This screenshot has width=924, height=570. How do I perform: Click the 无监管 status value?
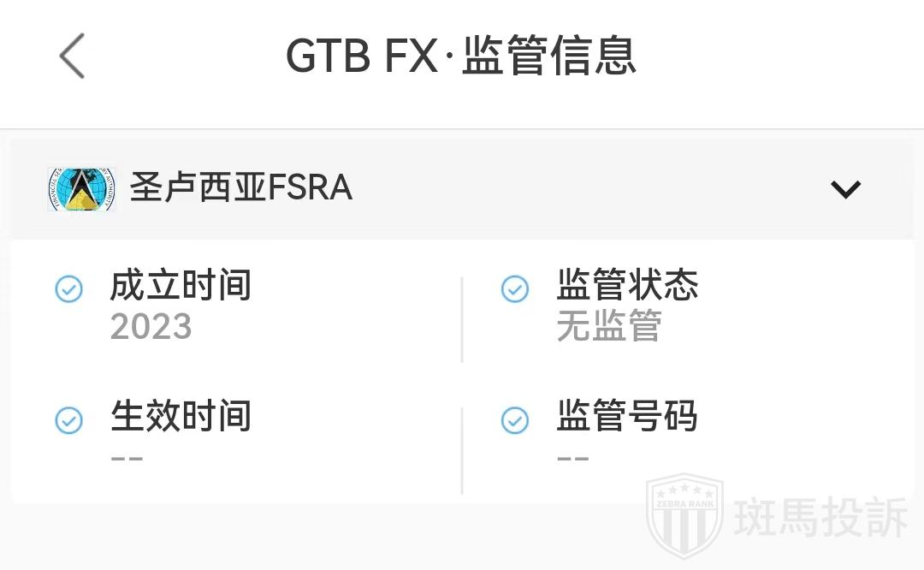[609, 327]
